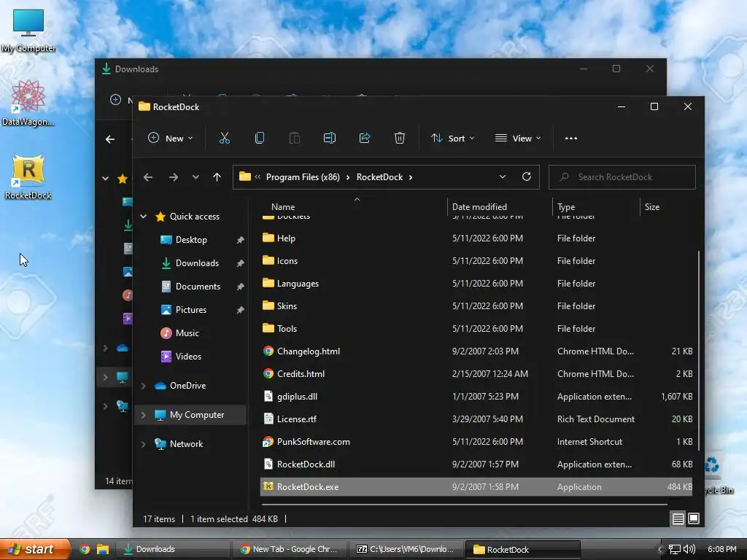Select the Icons folder
747x560 pixels.
pyautogui.click(x=476, y=261)
